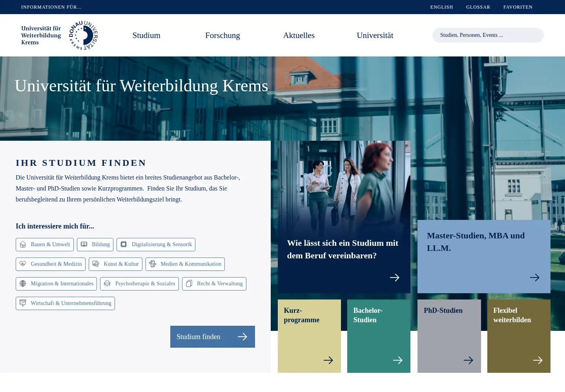Open the Flexibel weiterbilden card
This screenshot has height=392, width=565.
[519, 336]
